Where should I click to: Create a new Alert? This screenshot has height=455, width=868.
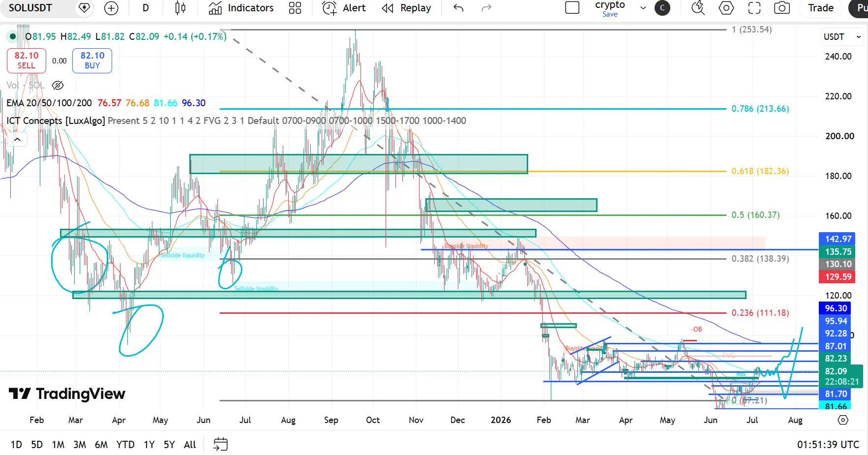point(344,8)
